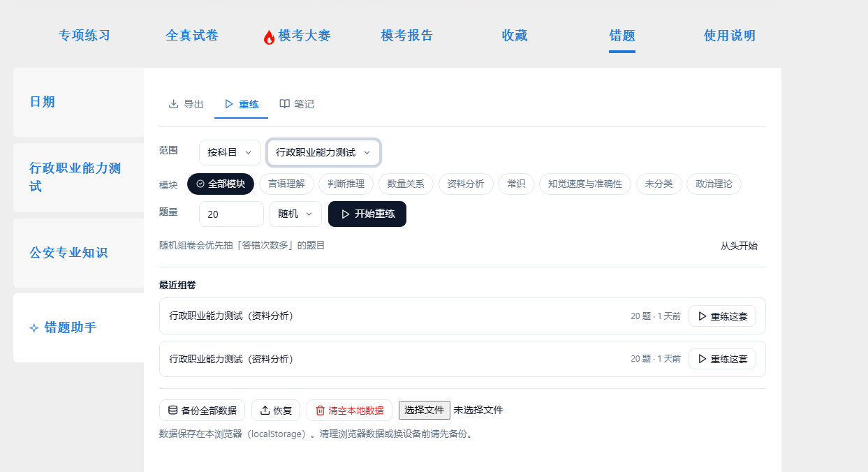Switch to the 重练 sub-tab
Screen dimensions: 868x472
(x=241, y=104)
